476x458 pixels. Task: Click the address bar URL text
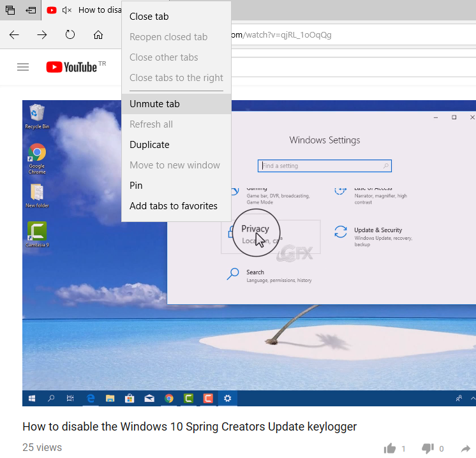click(281, 35)
